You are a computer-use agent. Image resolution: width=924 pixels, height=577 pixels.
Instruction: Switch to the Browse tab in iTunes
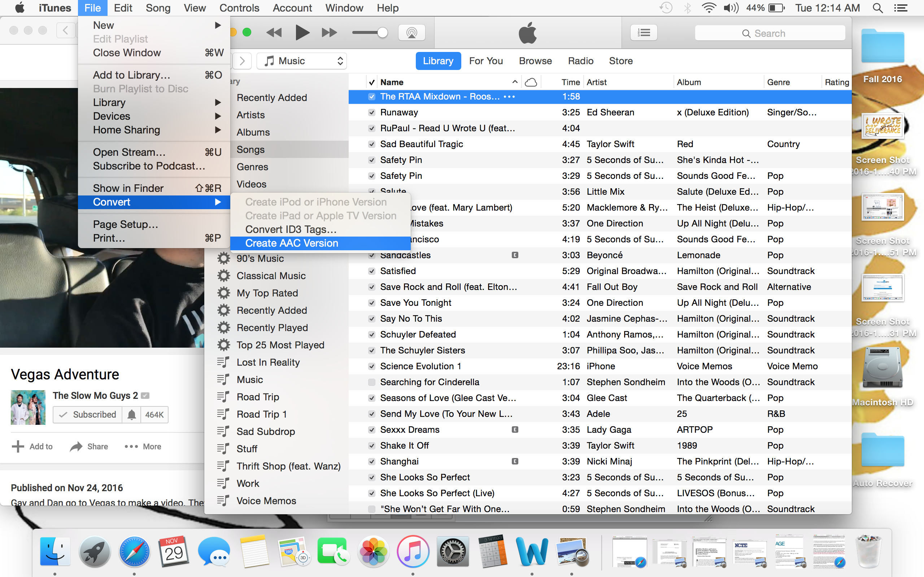535,61
